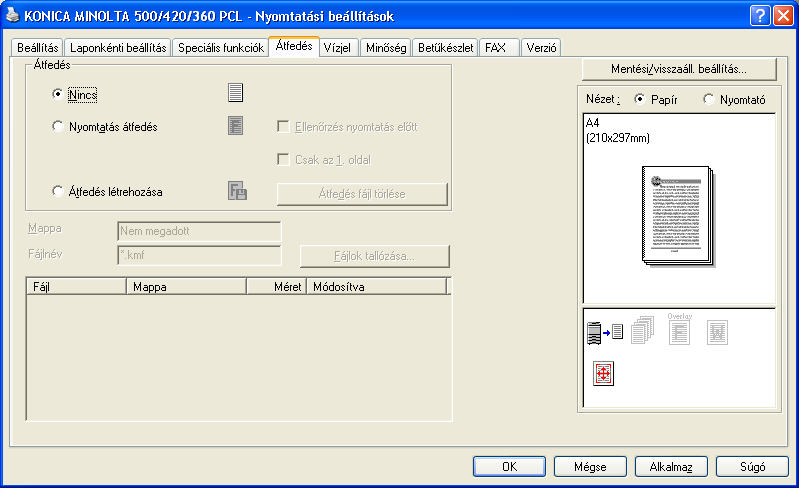The height and width of the screenshot is (488, 799).
Task: Click the overlay page icon beside Nyomtatás átfedés
Action: click(x=235, y=126)
